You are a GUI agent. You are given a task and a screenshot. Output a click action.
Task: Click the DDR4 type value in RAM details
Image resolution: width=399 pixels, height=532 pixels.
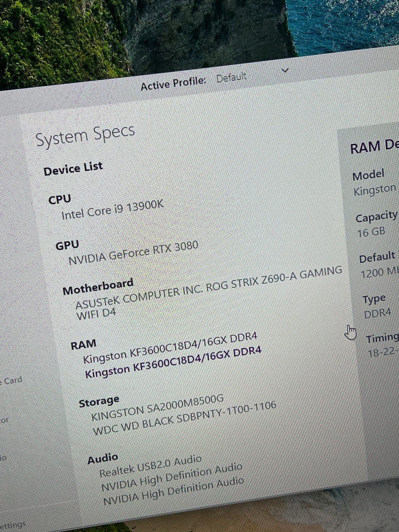377,313
